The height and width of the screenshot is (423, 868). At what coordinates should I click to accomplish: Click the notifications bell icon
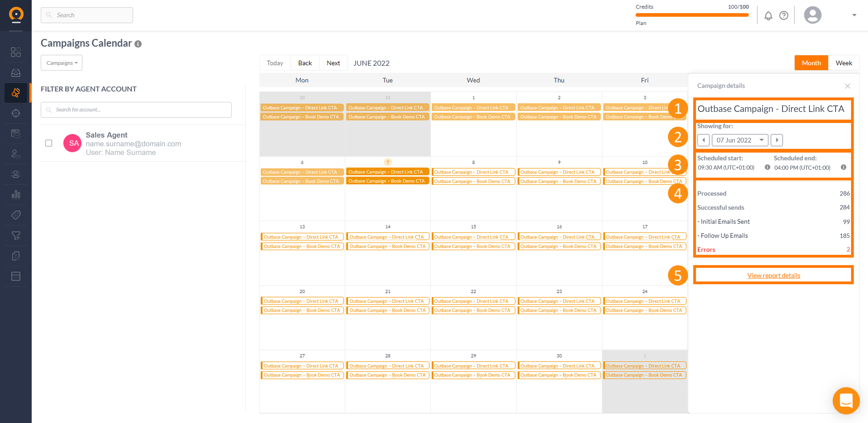(768, 16)
